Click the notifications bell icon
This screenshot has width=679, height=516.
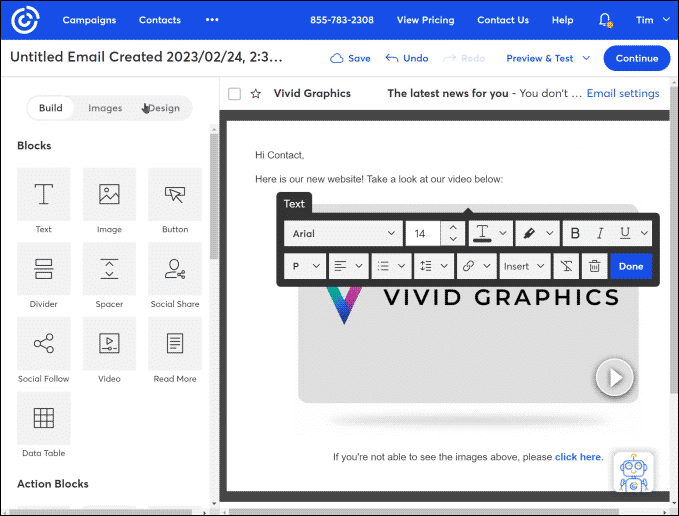pyautogui.click(x=604, y=20)
